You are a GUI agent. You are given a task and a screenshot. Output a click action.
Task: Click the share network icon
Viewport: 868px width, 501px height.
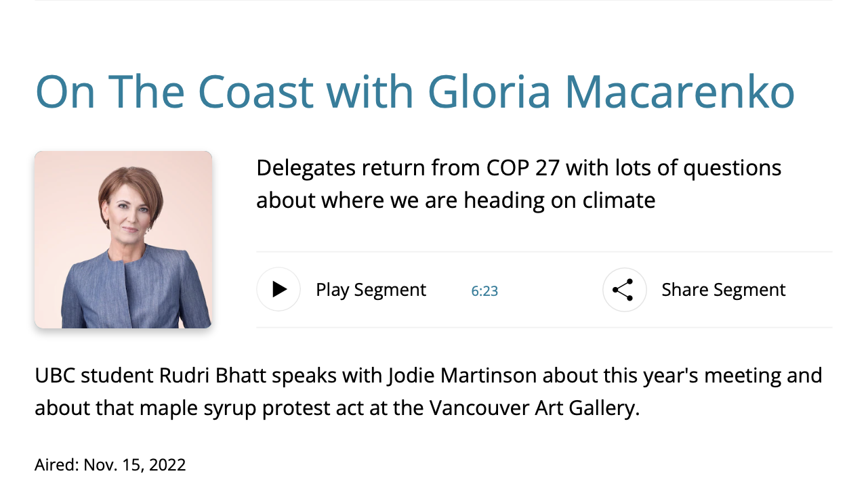click(x=624, y=290)
